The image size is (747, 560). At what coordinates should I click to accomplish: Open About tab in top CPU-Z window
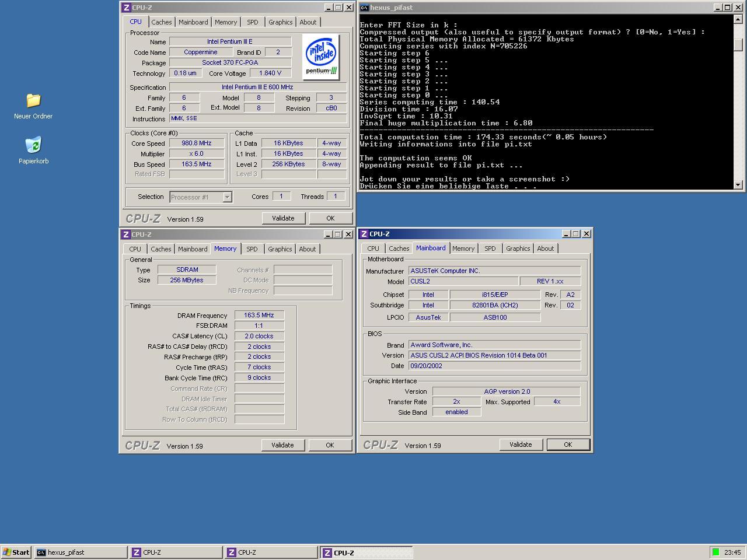pos(308,22)
